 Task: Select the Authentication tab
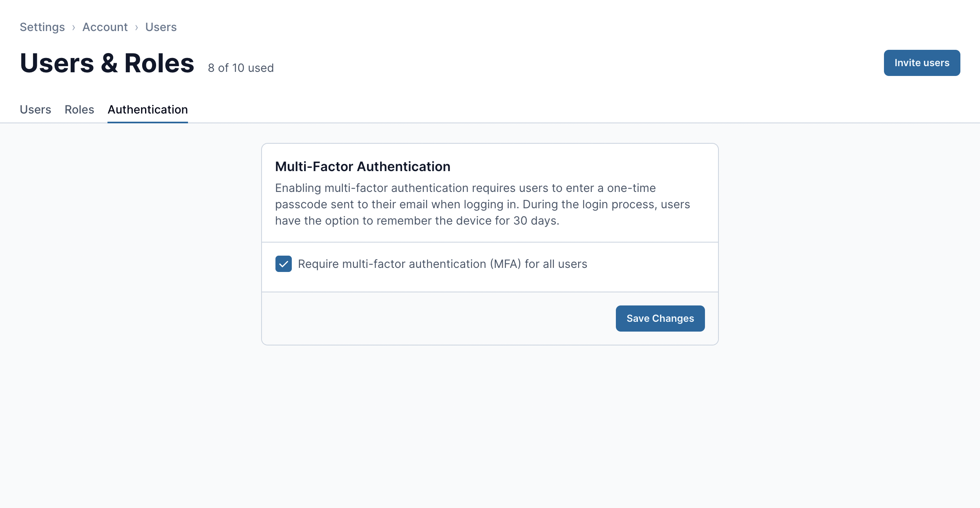[x=148, y=109]
